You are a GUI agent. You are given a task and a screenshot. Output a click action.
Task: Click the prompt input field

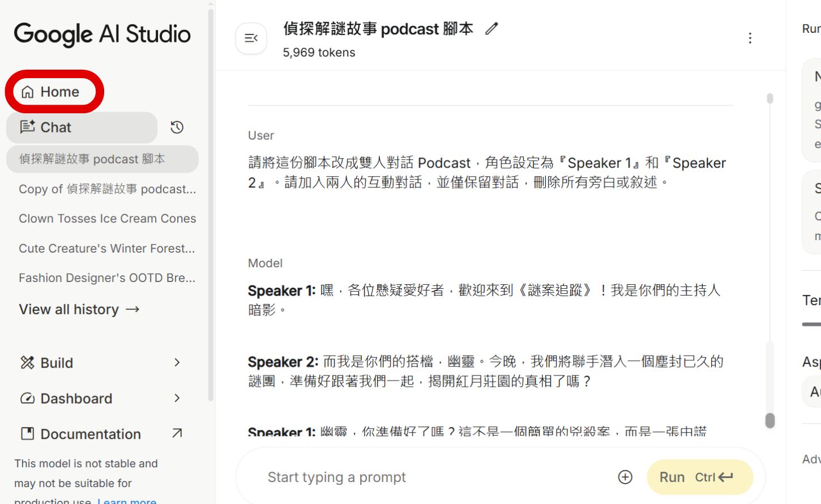click(396, 477)
